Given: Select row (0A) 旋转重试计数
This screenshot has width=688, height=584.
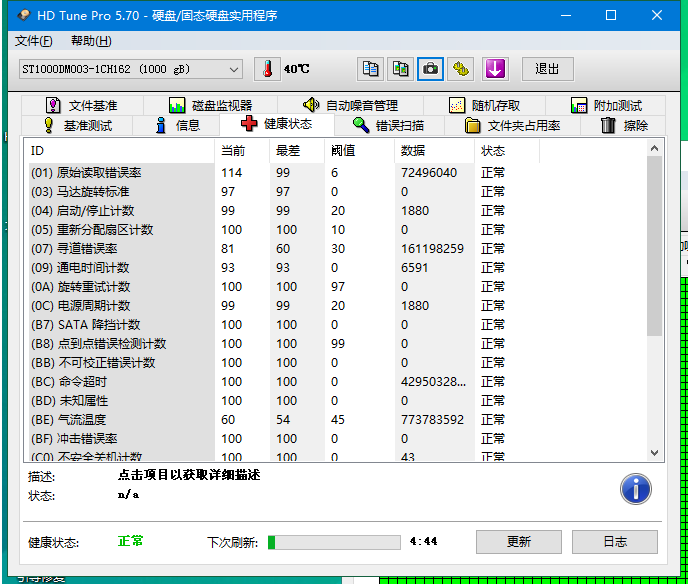Looking at the screenshot, I should coord(284,287).
